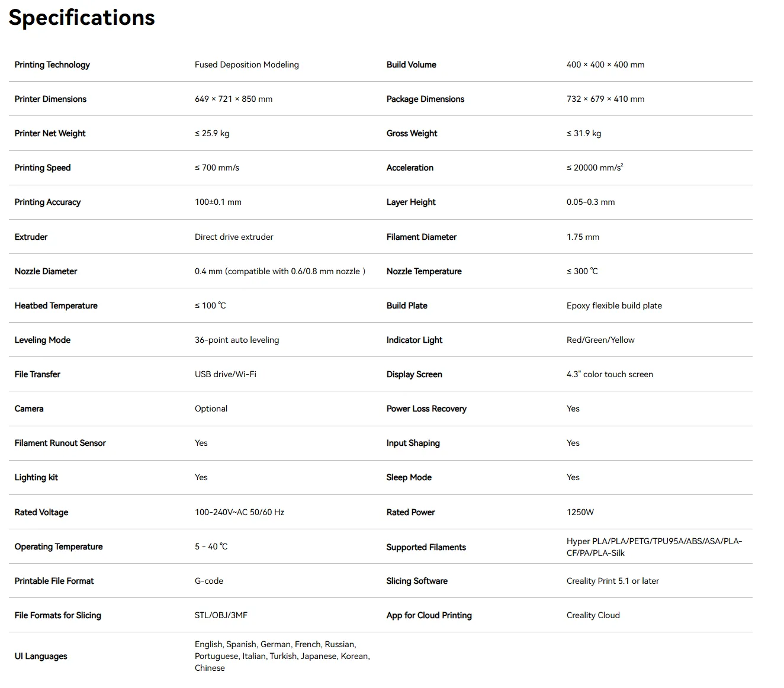
Task: Click the Creality Cloud app value
Action: [x=593, y=615]
